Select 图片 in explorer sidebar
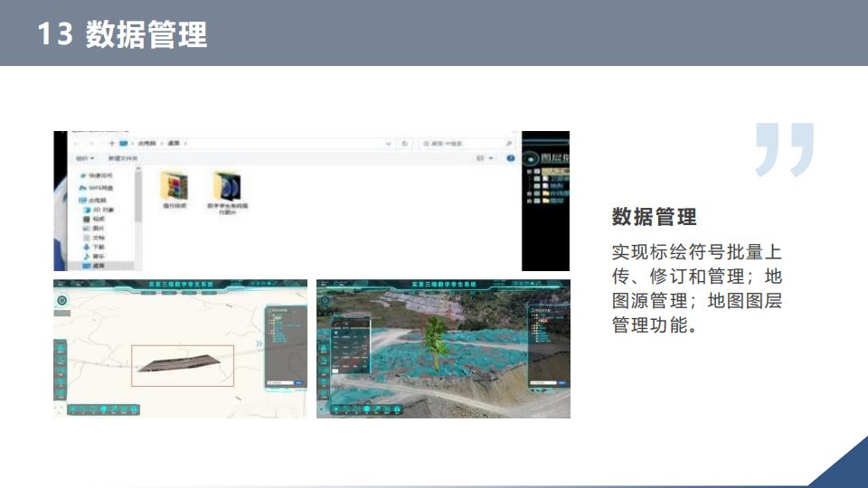This screenshot has width=868, height=488. 94,229
